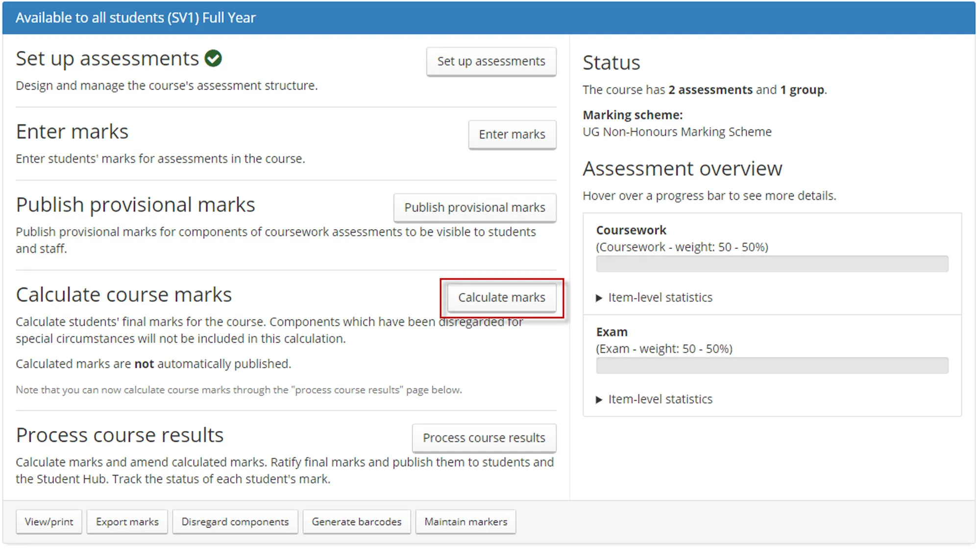Open Process course results button
This screenshot has height=549, width=980.
484,438
